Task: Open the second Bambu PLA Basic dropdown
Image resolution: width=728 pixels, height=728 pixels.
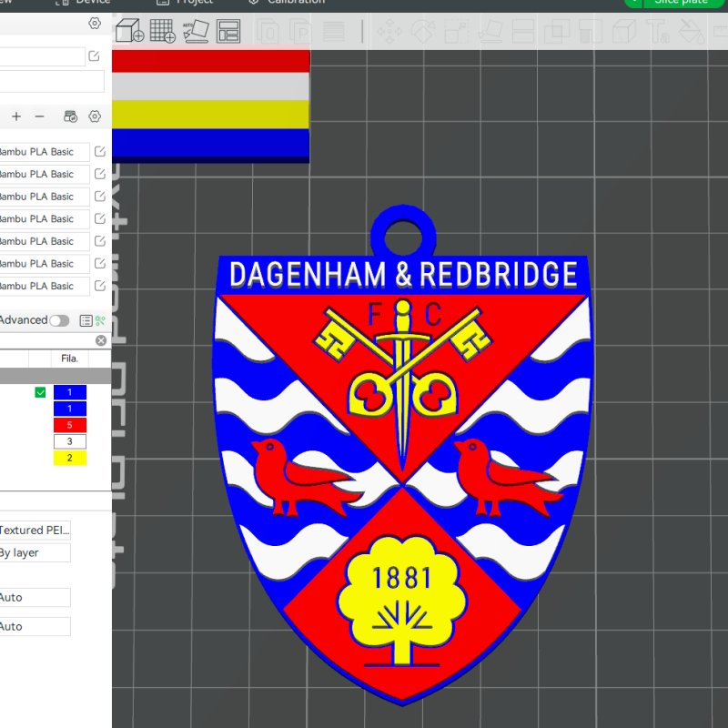Action: 45,174
